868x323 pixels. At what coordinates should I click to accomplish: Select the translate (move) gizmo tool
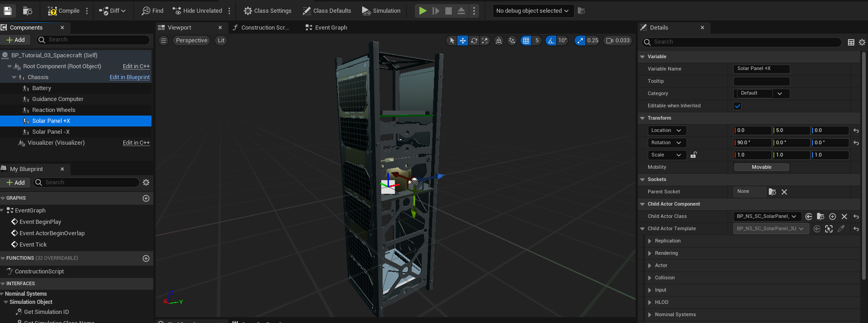(463, 40)
